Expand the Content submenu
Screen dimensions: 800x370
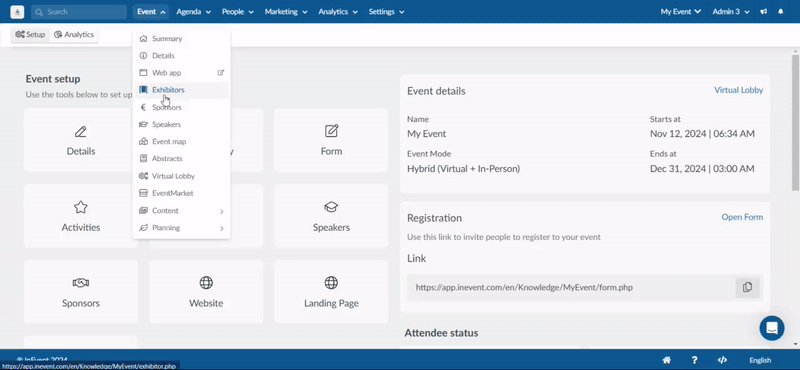(x=181, y=211)
